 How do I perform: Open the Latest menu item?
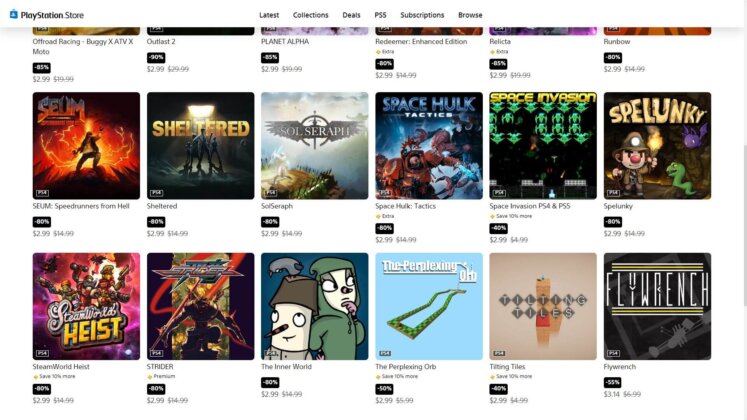[x=269, y=15]
